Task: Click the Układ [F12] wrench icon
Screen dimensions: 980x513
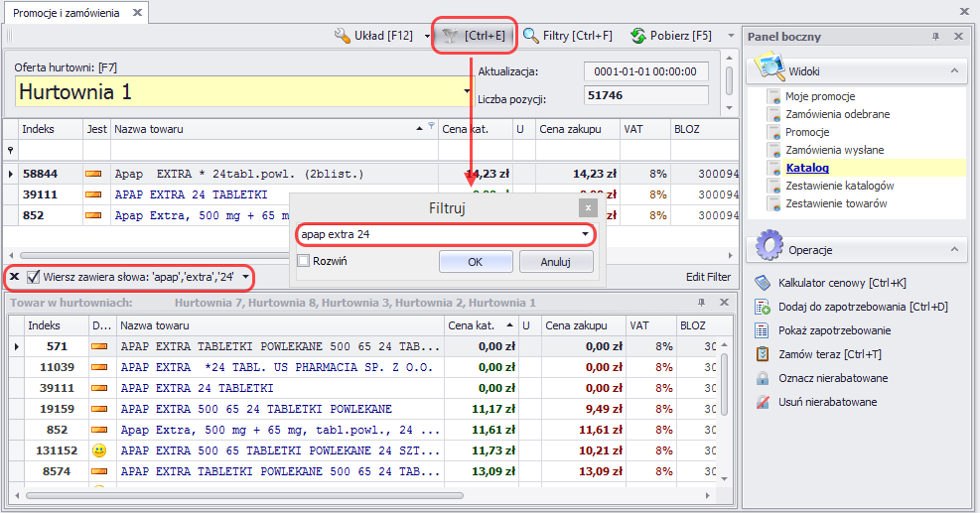Action: tap(342, 36)
